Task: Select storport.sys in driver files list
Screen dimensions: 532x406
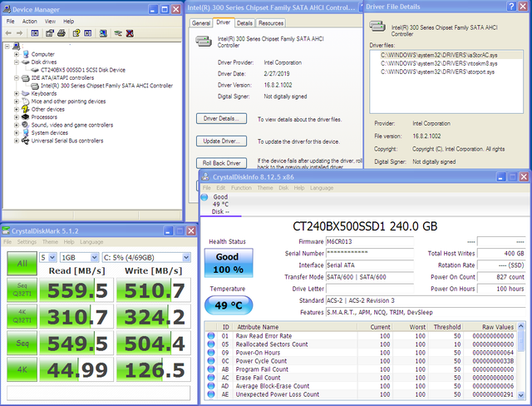Action: [x=437, y=72]
